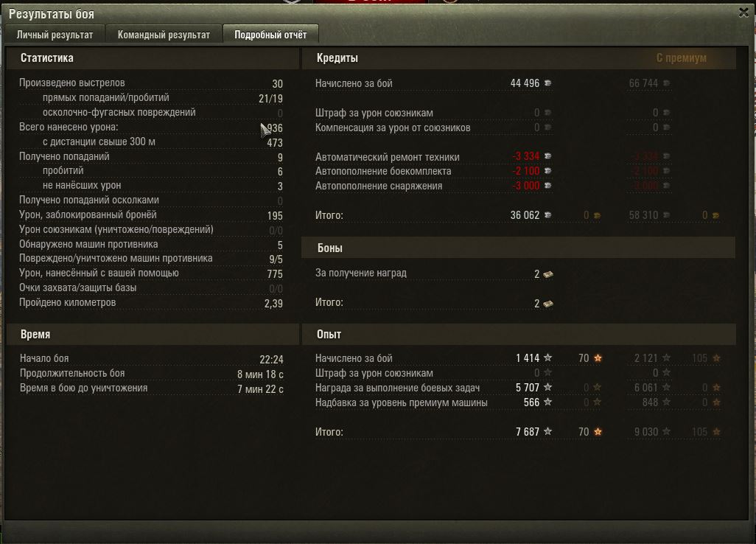Click the gold icon in credits Итого row
The height and width of the screenshot is (544, 756).
tap(598, 215)
